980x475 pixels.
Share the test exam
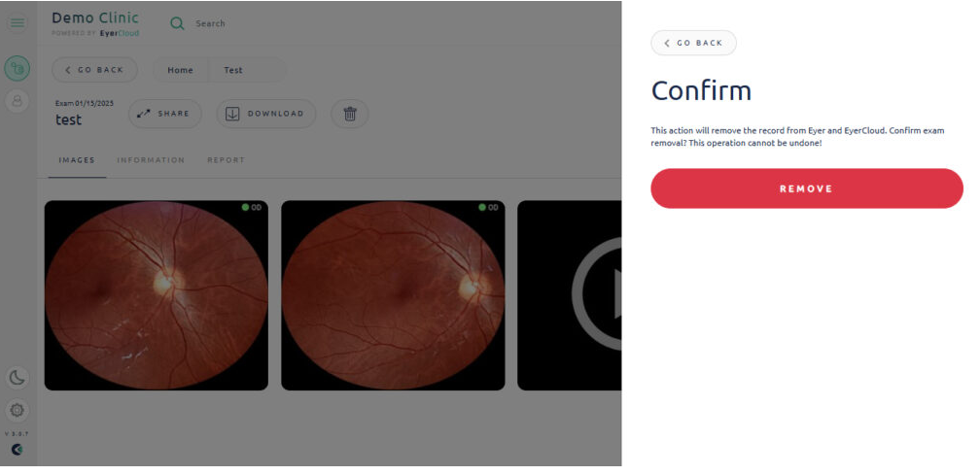pos(165,114)
